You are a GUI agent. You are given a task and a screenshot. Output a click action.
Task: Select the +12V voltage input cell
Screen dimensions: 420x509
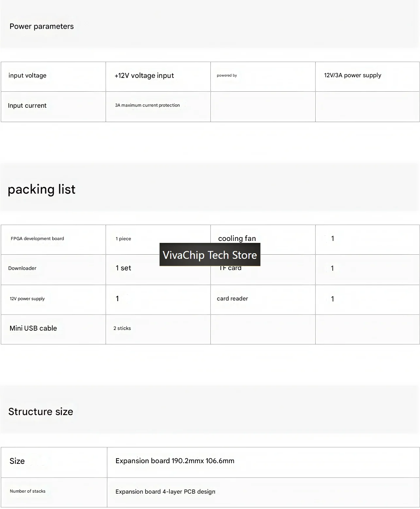pos(158,77)
